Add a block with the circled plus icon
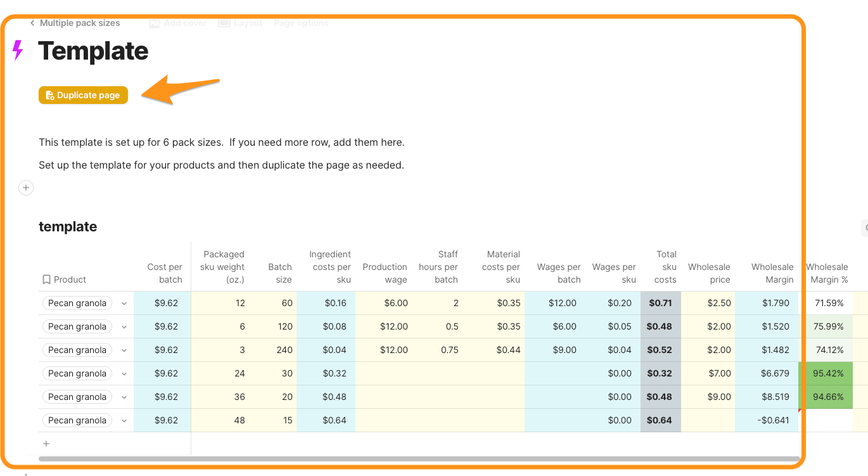Screen dimensions: 868x476 click(25, 188)
